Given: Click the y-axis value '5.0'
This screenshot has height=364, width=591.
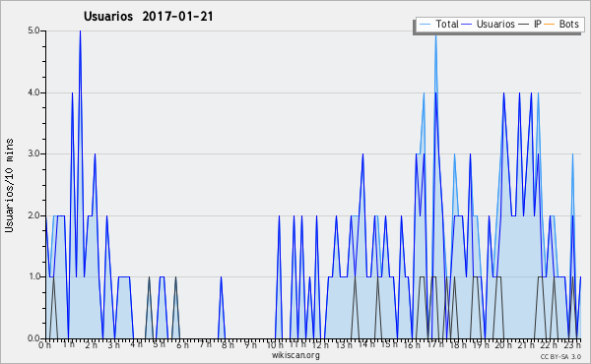Looking at the screenshot, I should coord(33,30).
